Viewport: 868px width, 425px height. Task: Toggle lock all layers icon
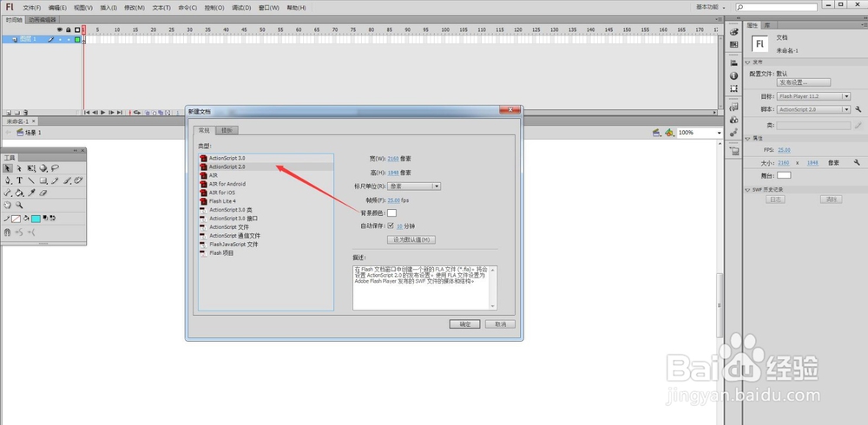click(68, 29)
